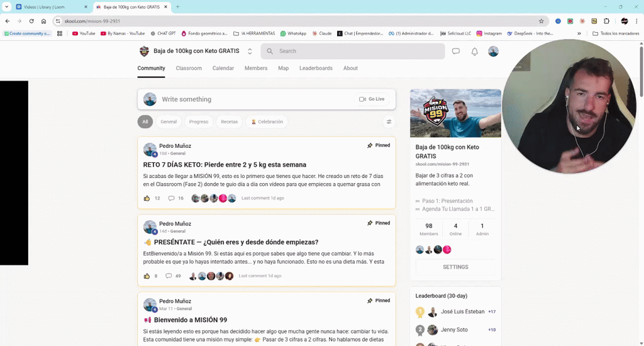Click the Search field
The image size is (644, 346).
click(x=353, y=52)
